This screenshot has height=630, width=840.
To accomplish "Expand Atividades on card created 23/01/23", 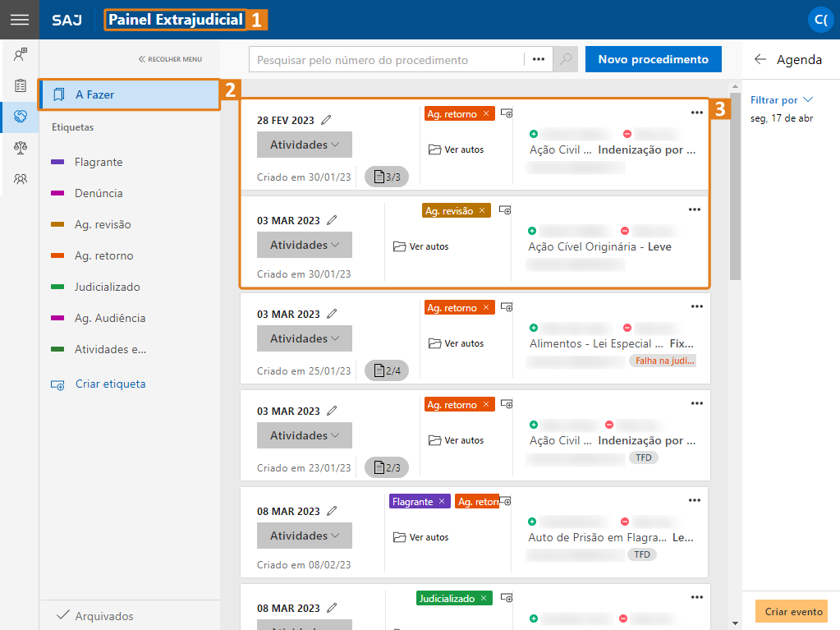I will coord(305,435).
